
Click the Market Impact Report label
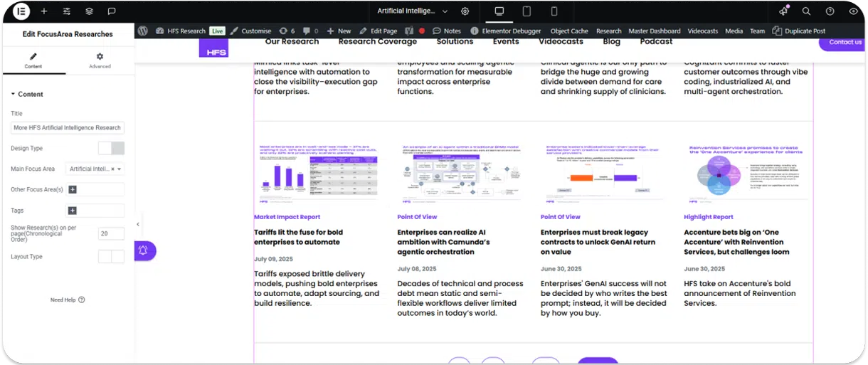point(287,217)
